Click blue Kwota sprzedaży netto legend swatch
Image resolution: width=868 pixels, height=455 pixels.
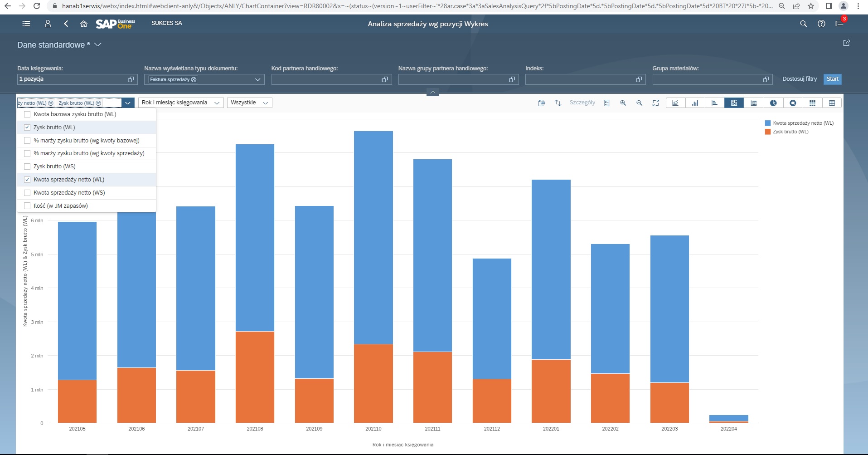click(768, 123)
